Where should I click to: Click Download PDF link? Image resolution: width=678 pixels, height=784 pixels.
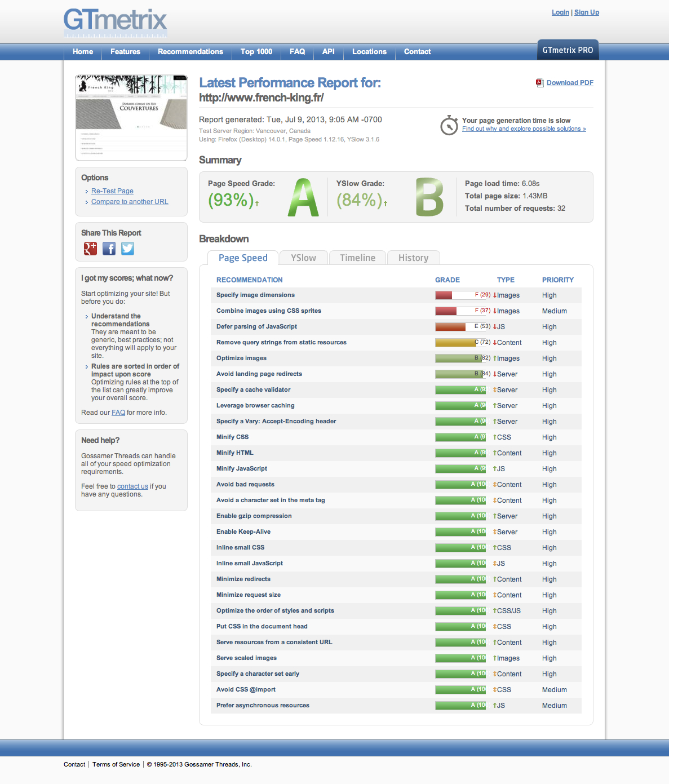pyautogui.click(x=570, y=83)
